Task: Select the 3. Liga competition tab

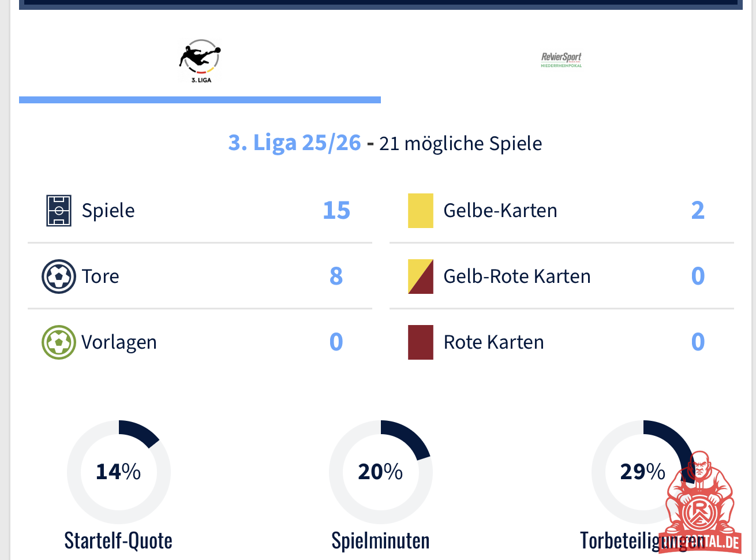Action: pyautogui.click(x=200, y=61)
